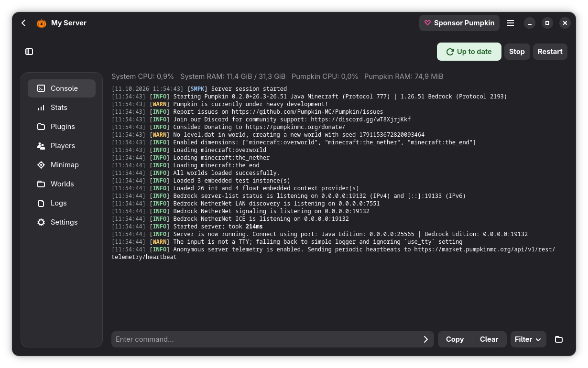Click the pumpkin server logo
The image size is (588, 368).
click(42, 23)
